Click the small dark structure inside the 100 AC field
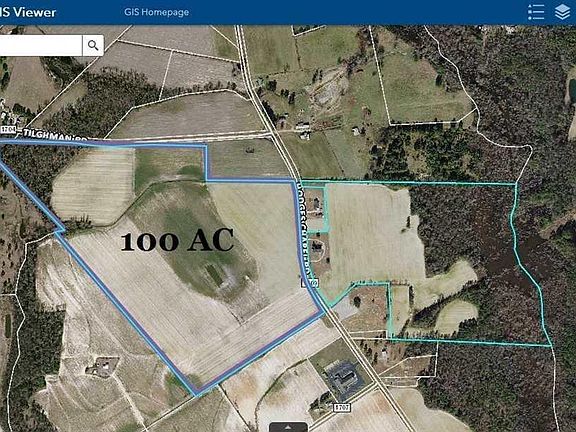The height and width of the screenshot is (432, 576). [x=215, y=275]
